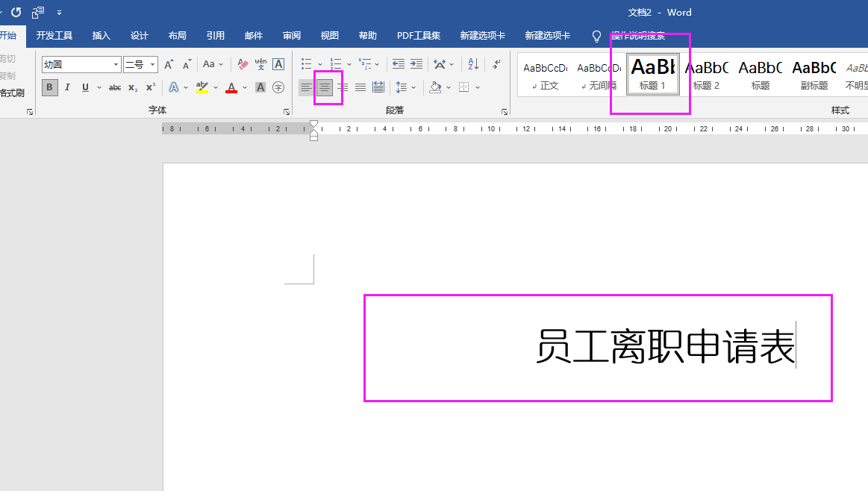Highlight text with the yellow highlighter icon
Image resolution: width=868 pixels, height=491 pixels.
point(202,87)
